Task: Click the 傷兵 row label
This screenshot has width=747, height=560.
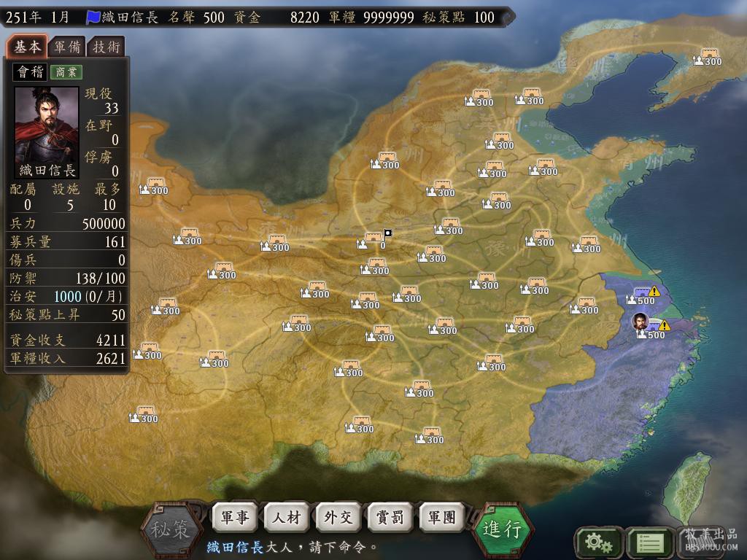Action: pyautogui.click(x=23, y=260)
